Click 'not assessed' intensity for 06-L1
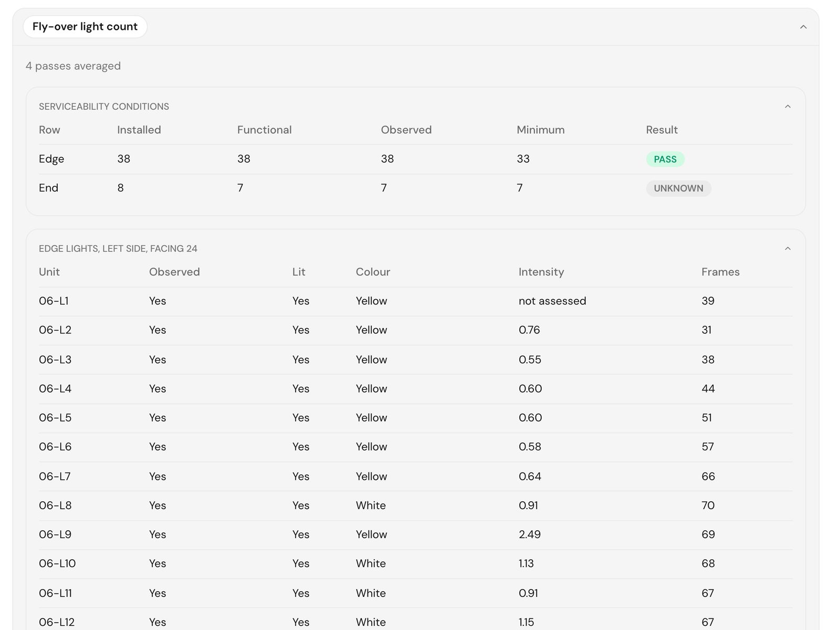The height and width of the screenshot is (630, 840). click(x=552, y=301)
